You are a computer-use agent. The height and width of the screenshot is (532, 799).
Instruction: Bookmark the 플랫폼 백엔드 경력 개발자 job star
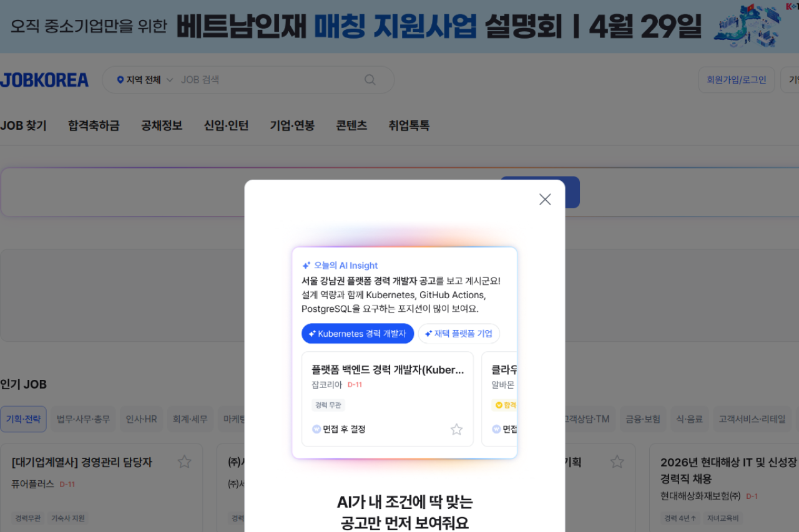[456, 429]
